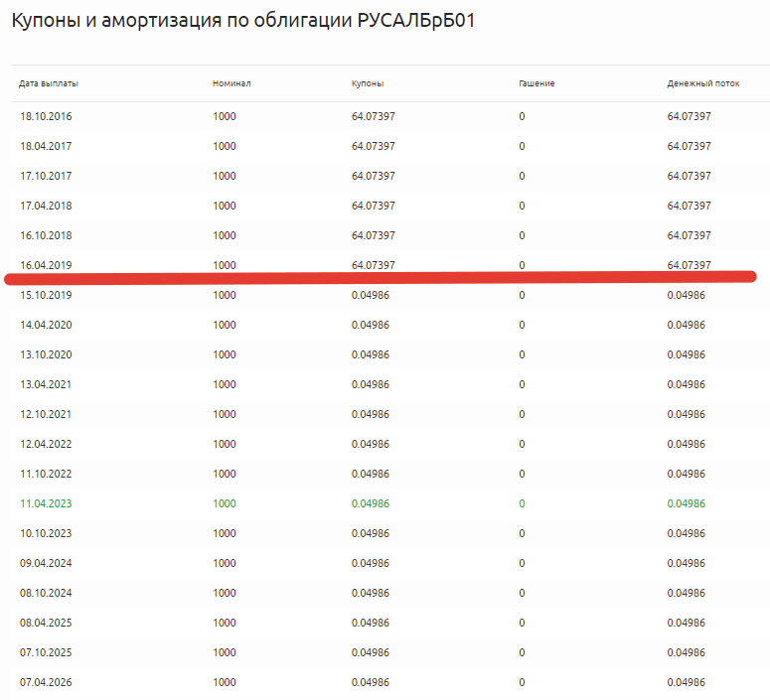
Task: Click the cash flow value in 18.04.2017 row
Action: pyautogui.click(x=689, y=146)
